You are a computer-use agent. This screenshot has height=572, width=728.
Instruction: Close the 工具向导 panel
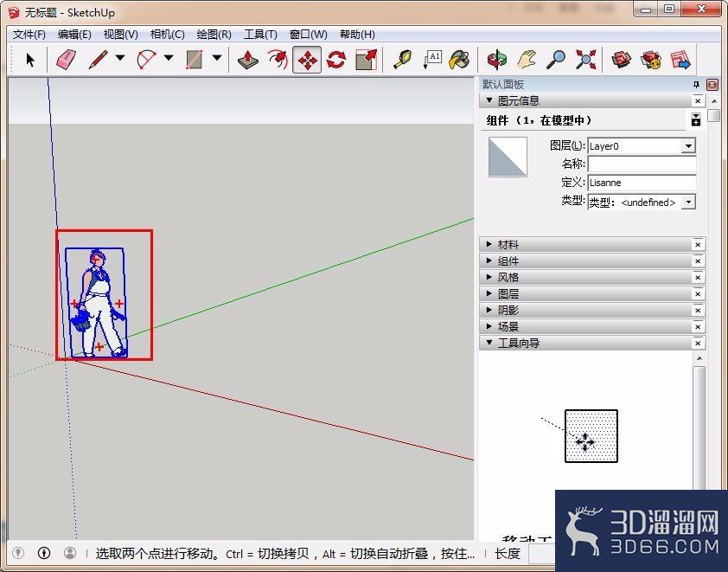[x=698, y=343]
